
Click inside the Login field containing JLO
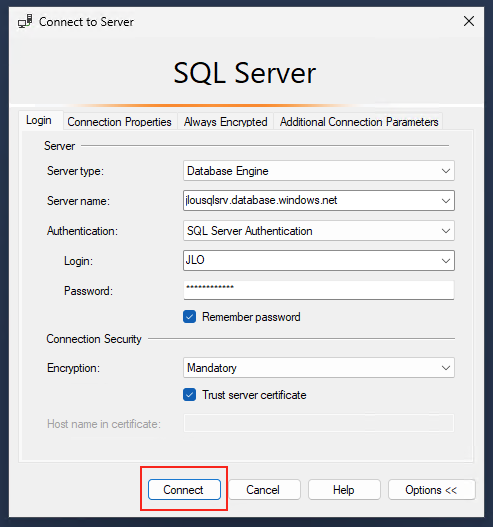click(311, 260)
